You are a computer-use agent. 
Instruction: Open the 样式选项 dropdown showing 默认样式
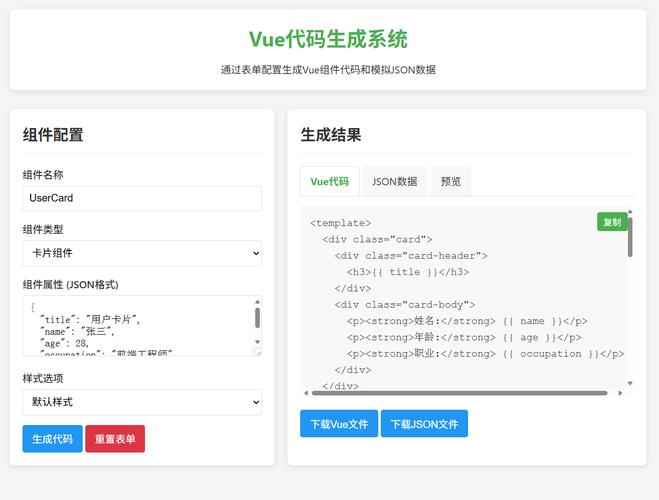142,402
